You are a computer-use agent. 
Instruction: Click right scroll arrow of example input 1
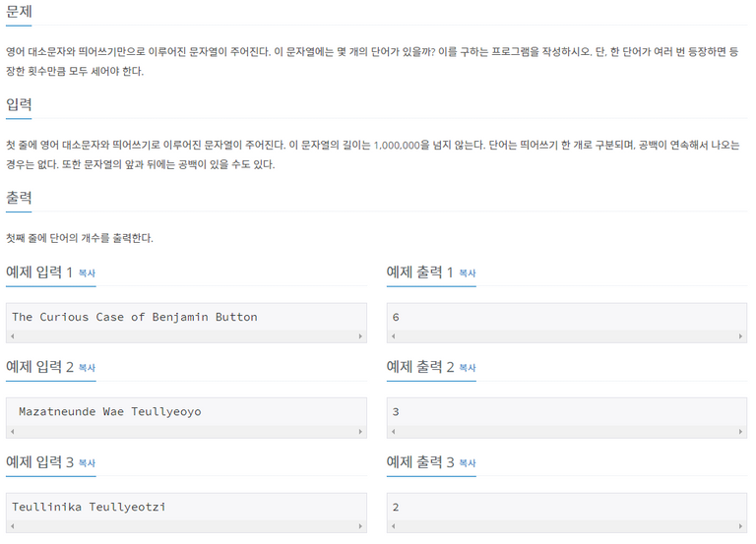(360, 336)
